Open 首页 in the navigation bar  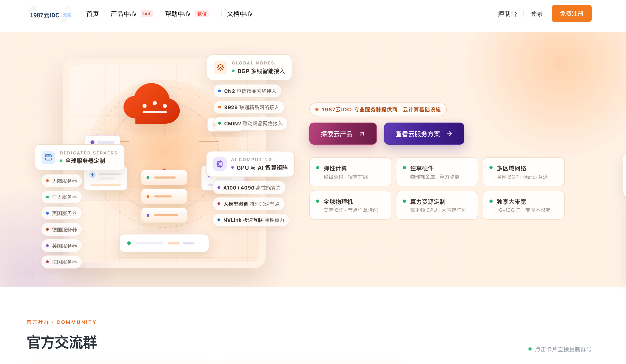(x=92, y=14)
